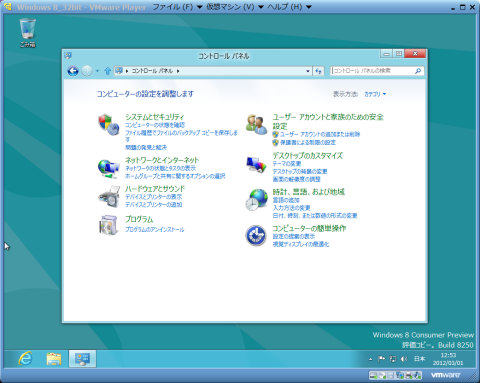Click the Programs category icon
Image resolution: width=480 pixels, height=383 pixels.
[109, 225]
